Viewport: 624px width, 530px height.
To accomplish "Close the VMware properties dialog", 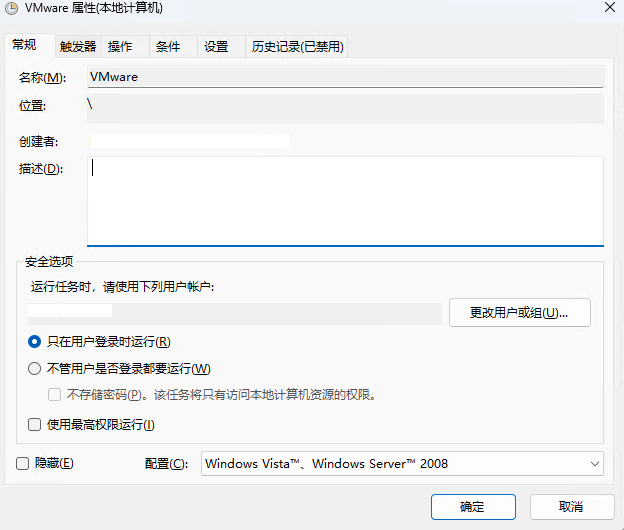I will [608, 8].
